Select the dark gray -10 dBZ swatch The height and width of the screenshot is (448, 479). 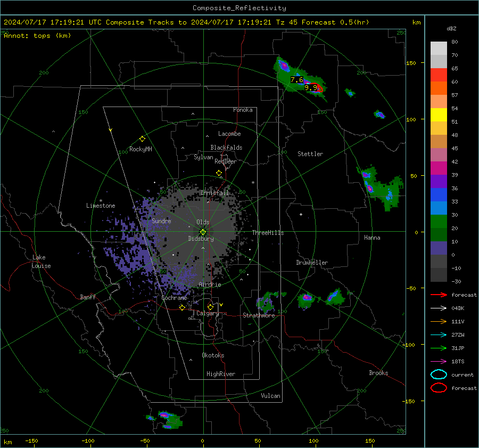click(x=439, y=275)
